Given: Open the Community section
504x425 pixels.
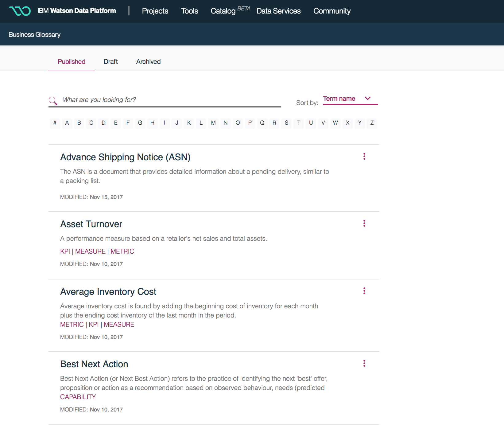Looking at the screenshot, I should click(x=332, y=11).
